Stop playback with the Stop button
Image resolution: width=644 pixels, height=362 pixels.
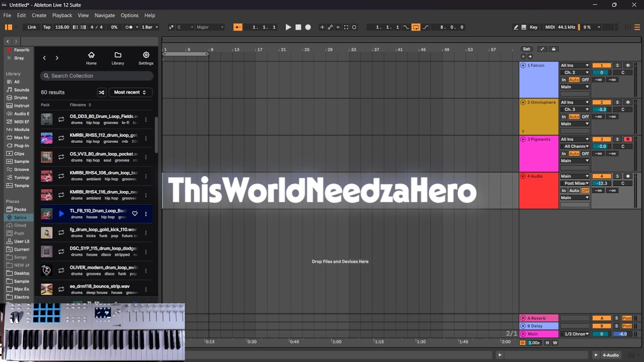(298, 27)
